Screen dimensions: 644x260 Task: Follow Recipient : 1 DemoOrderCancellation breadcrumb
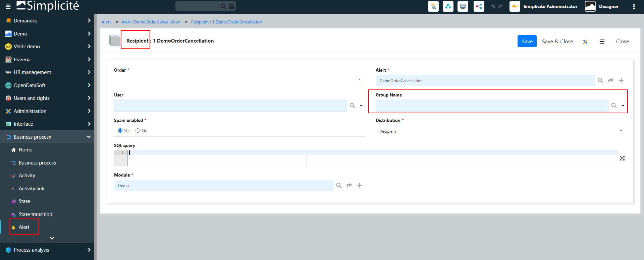[226, 22]
